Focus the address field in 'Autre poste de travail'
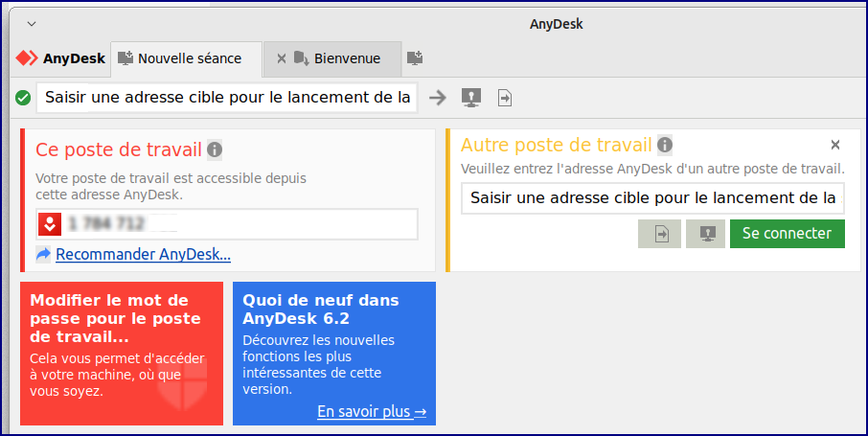The height and width of the screenshot is (436, 868). (651, 198)
